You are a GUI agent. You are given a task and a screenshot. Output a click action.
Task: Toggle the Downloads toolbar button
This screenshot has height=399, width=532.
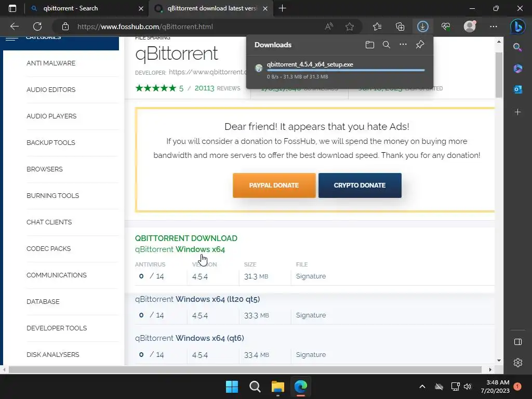423,26
